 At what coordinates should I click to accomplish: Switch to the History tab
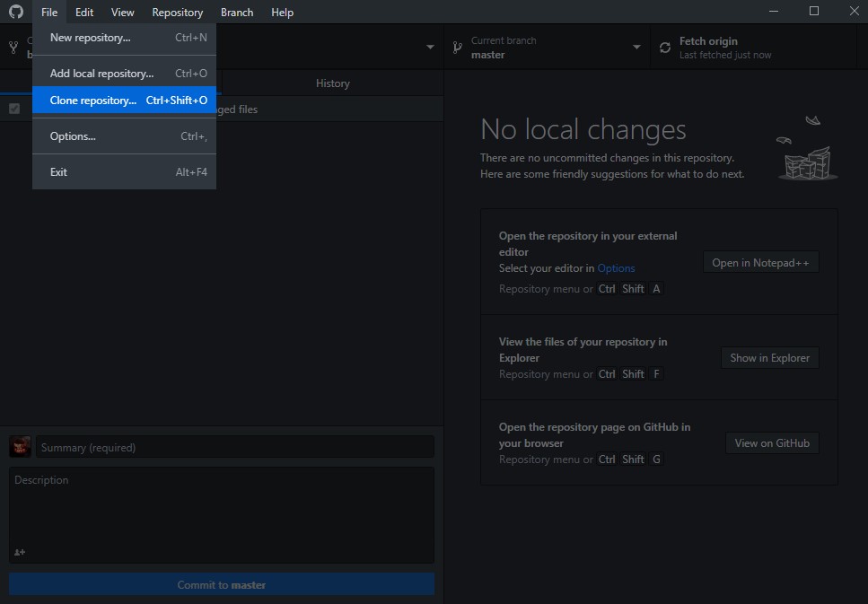click(x=332, y=83)
